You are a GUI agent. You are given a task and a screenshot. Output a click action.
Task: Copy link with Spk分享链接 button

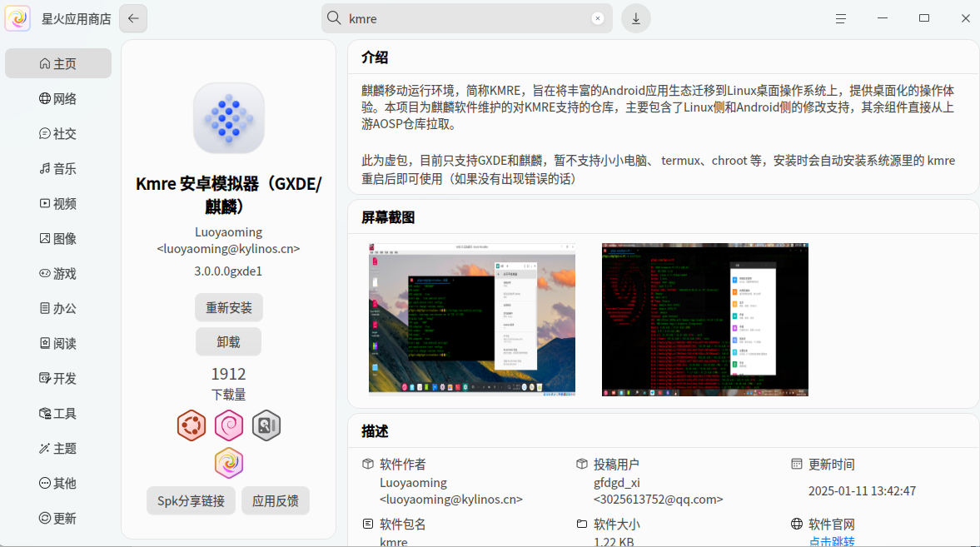click(x=192, y=500)
